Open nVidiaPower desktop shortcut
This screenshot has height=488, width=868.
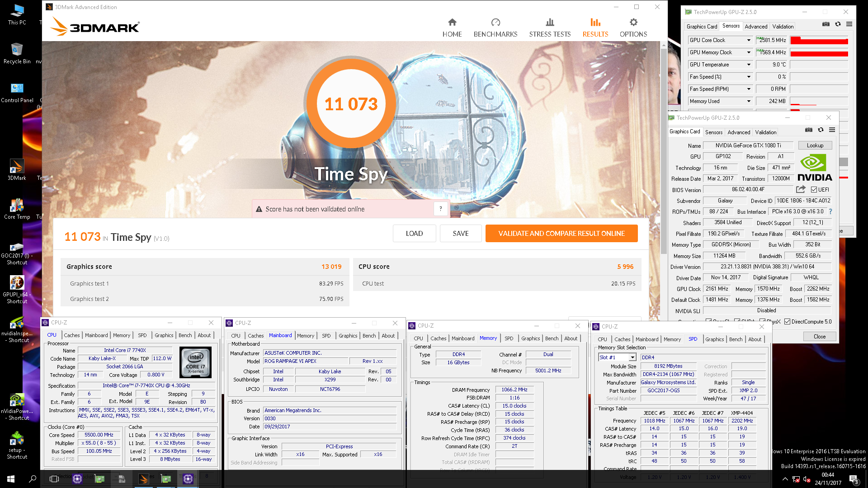[17, 408]
